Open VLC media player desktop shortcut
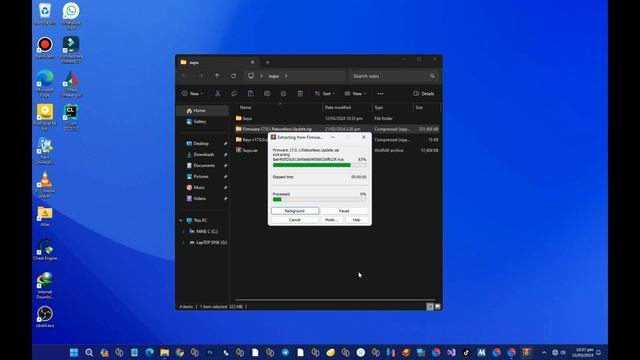 click(x=45, y=185)
